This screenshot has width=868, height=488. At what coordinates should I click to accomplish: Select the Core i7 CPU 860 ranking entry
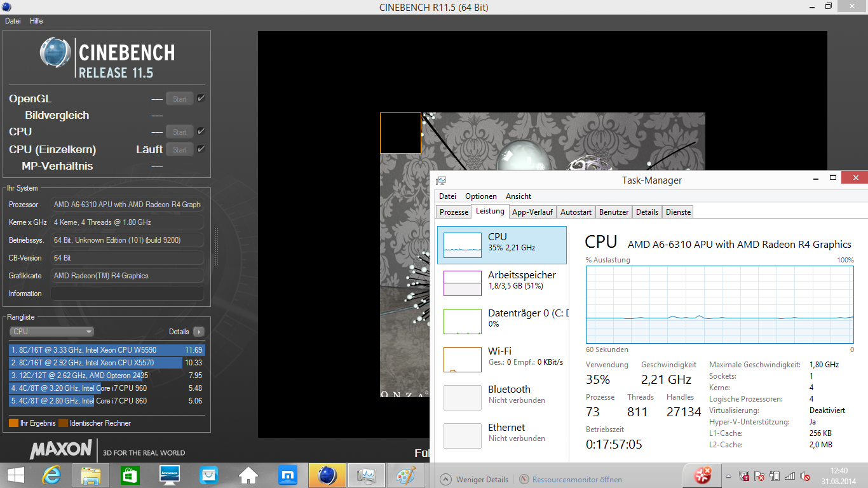107,401
